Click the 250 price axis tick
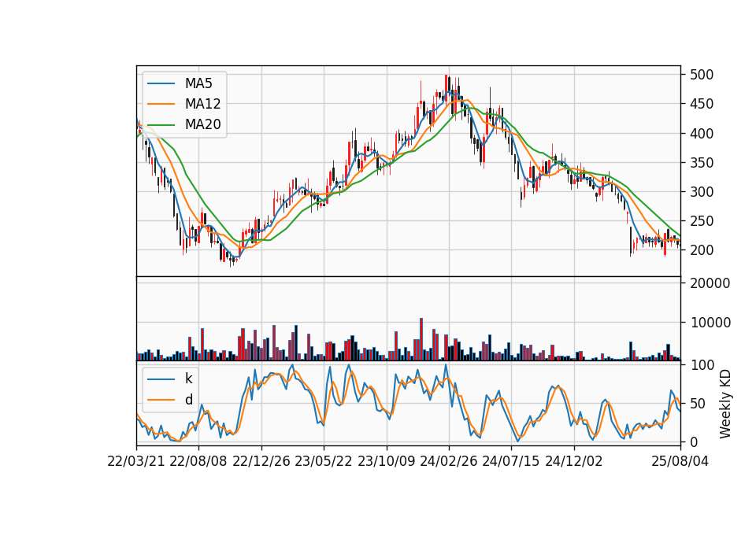Viewport: 756px width, 543px height. [x=701, y=221]
